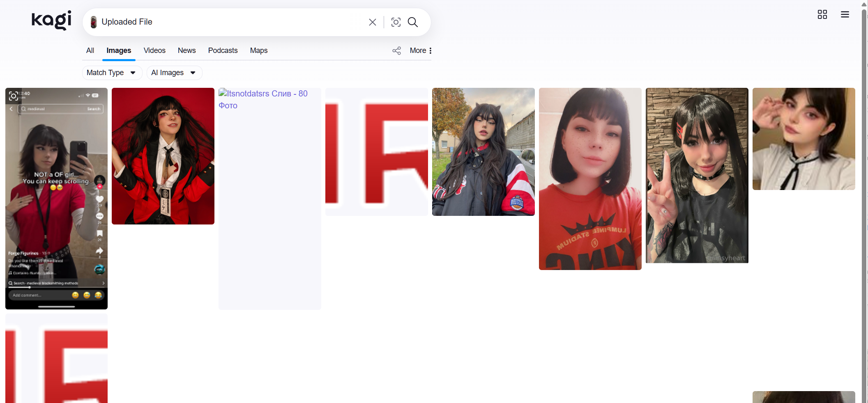Open the apps grid icon
Image resolution: width=868 pixels, height=403 pixels.
[x=822, y=15]
